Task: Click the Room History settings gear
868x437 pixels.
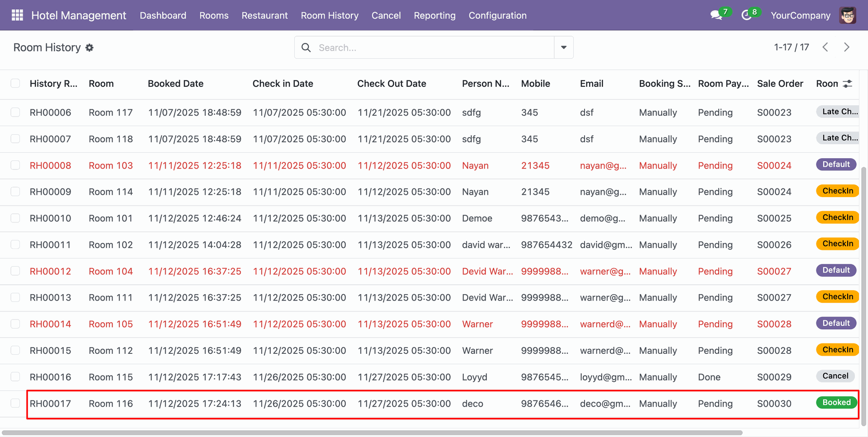Action: [90, 47]
